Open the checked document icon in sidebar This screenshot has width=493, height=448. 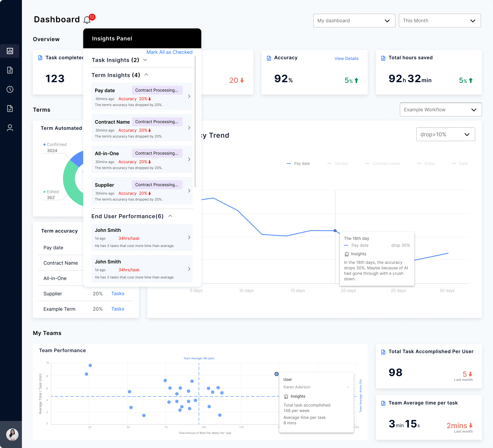pyautogui.click(x=10, y=108)
